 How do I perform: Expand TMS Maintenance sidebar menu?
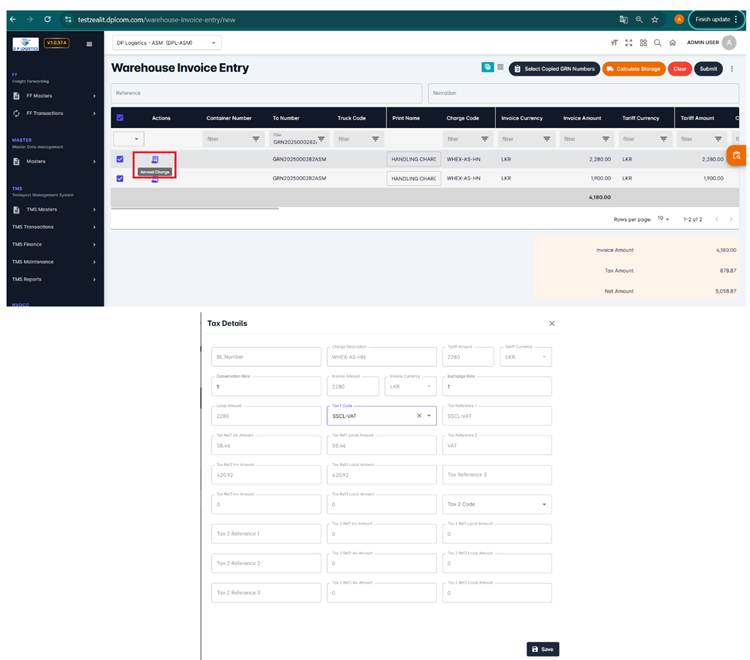pyautogui.click(x=54, y=262)
